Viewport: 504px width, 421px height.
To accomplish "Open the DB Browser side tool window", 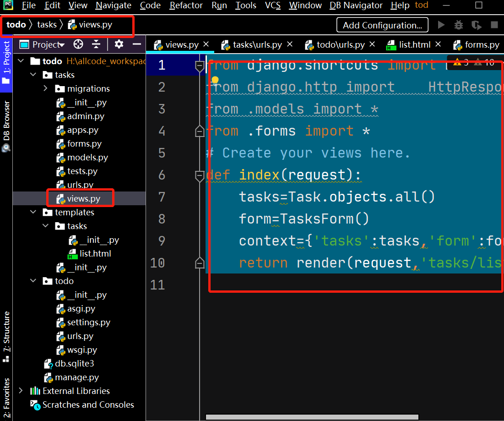I will 6,126.
